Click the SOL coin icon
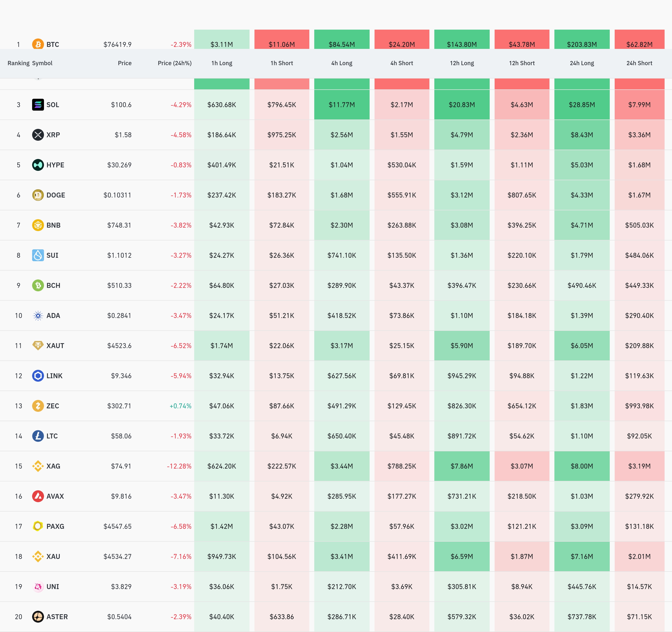Image resolution: width=672 pixels, height=632 pixels. 38,105
